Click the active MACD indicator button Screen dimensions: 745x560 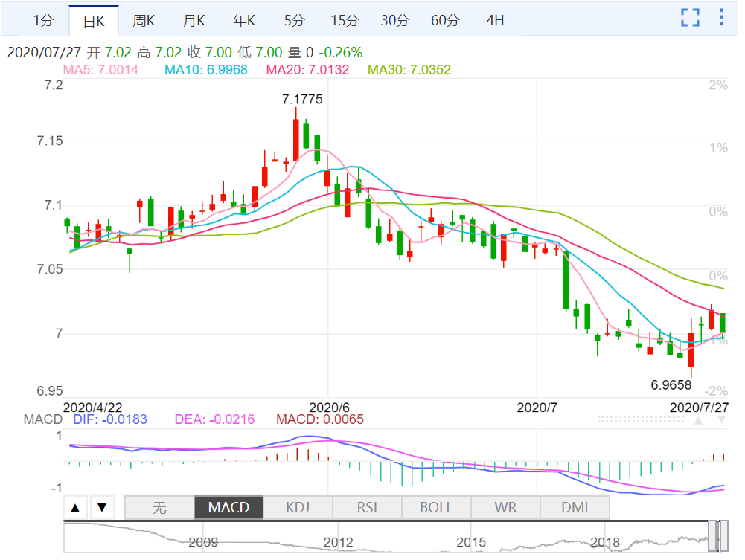pyautogui.click(x=228, y=508)
